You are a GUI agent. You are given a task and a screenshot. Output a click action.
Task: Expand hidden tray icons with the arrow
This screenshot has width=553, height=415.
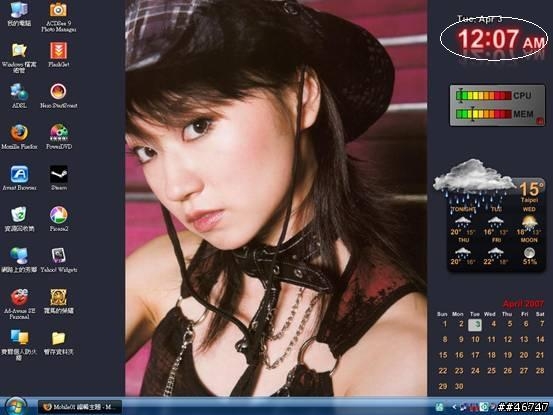(x=454, y=407)
